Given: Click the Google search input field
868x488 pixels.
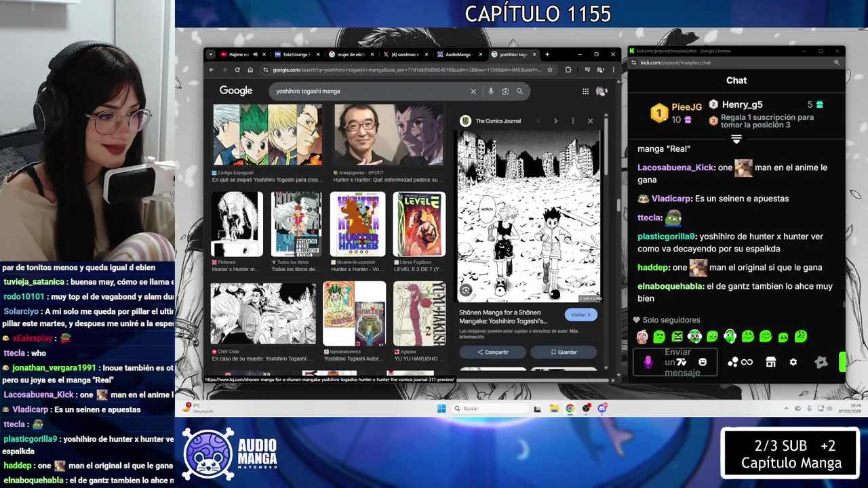Looking at the screenshot, I should [369, 91].
